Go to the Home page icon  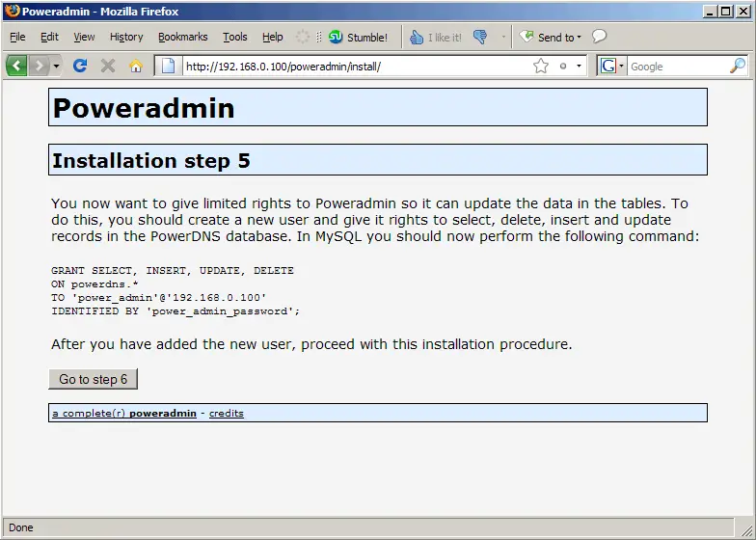tap(136, 66)
